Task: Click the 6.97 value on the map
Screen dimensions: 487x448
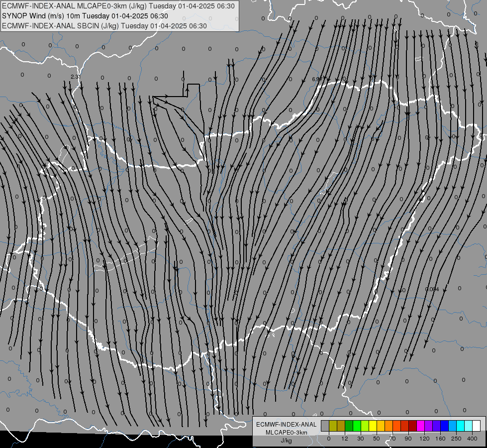Action: pos(317,80)
